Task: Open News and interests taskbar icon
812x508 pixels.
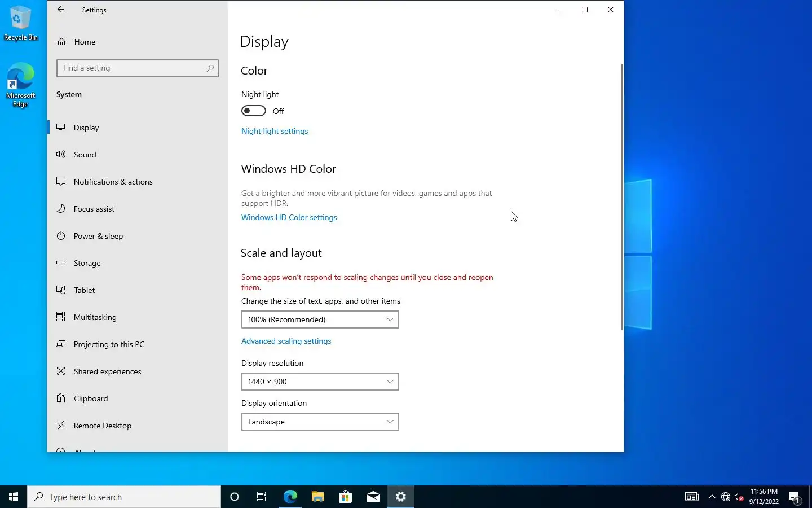Action: tap(692, 497)
